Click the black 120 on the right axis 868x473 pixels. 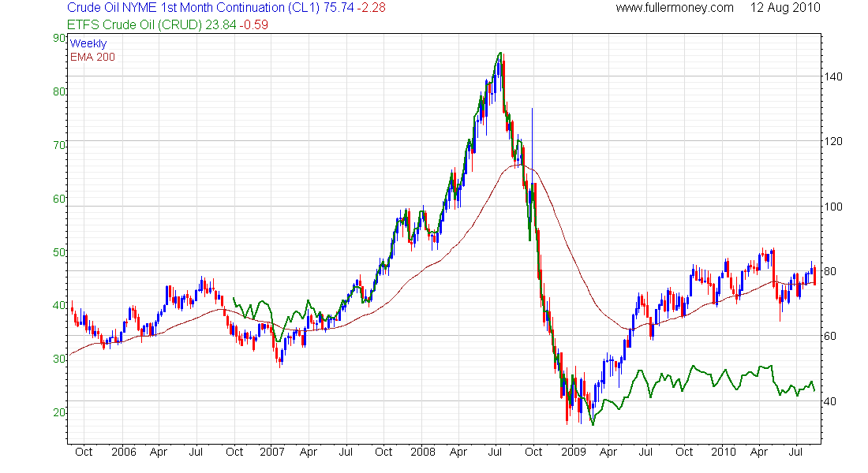[x=833, y=142]
